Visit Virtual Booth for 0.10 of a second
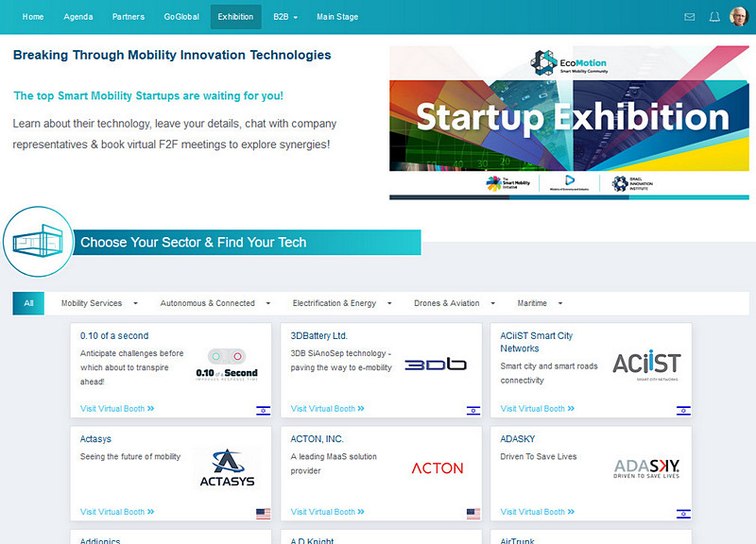The height and width of the screenshot is (544, 756). (117, 409)
